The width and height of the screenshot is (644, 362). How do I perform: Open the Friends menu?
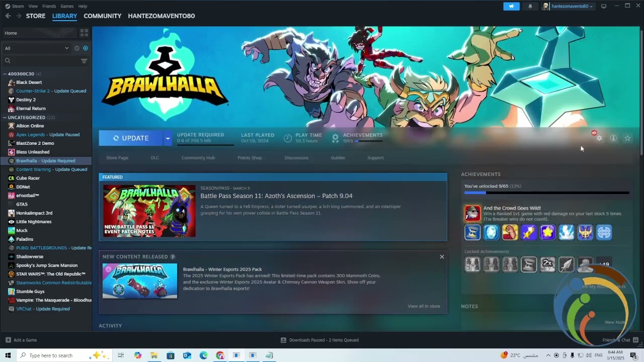[x=49, y=6]
